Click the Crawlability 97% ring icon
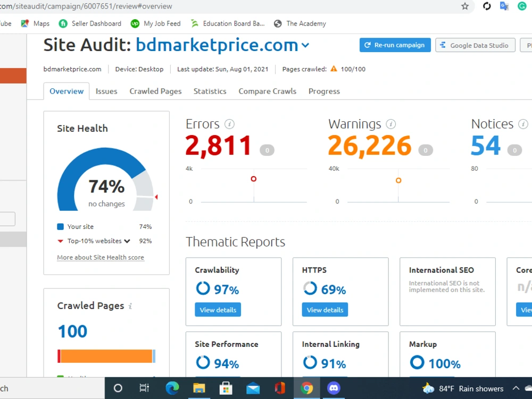Image resolution: width=532 pixels, height=399 pixels. [203, 288]
